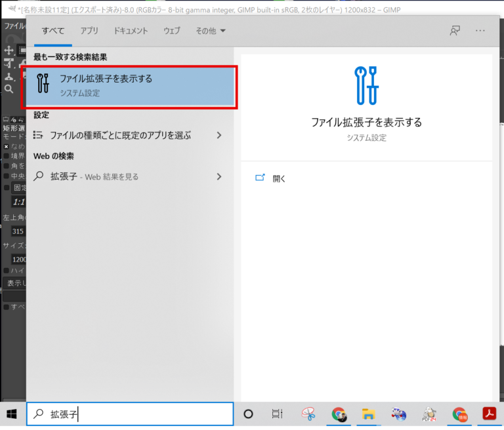Expand arrow for 拡張子 Web 結果を見る
The width and height of the screenshot is (504, 430).
coord(219,176)
